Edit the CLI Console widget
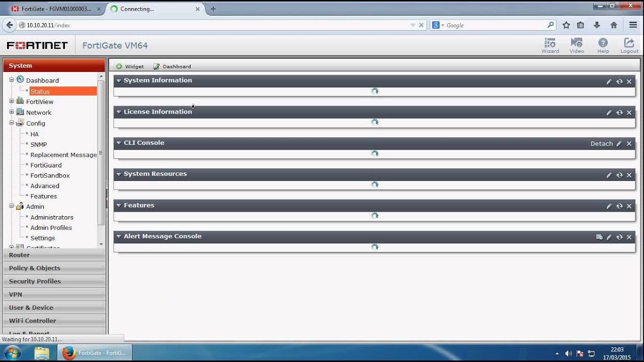The image size is (644, 362). 619,144
